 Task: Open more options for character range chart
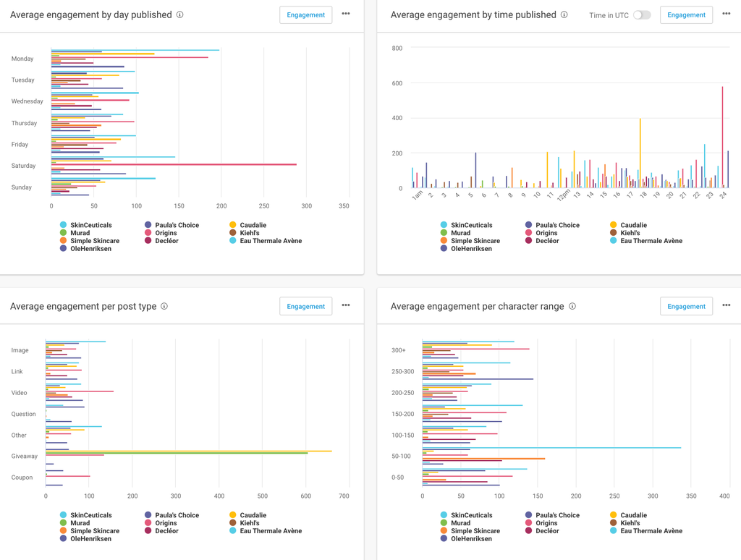[x=727, y=306]
